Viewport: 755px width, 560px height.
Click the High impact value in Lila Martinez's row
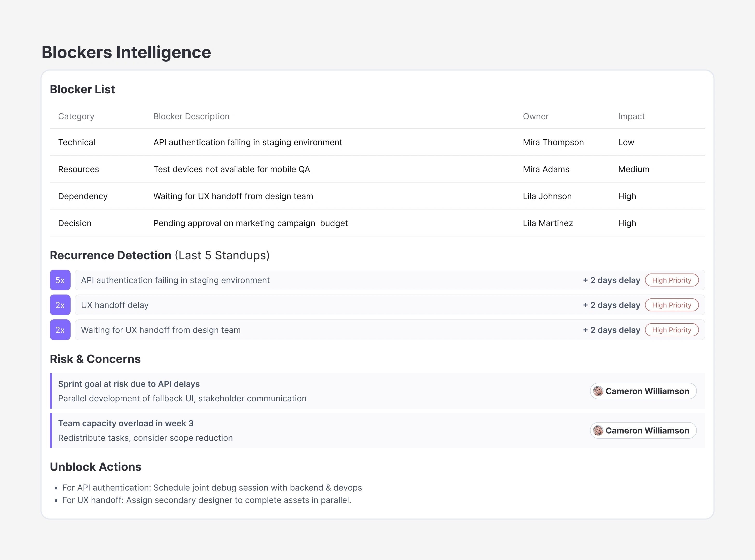[x=627, y=223]
